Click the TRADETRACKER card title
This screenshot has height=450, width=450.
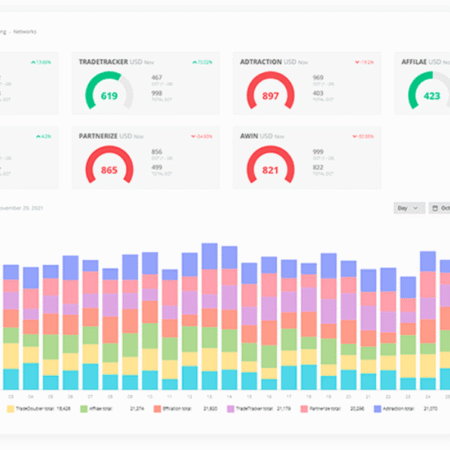[103, 62]
